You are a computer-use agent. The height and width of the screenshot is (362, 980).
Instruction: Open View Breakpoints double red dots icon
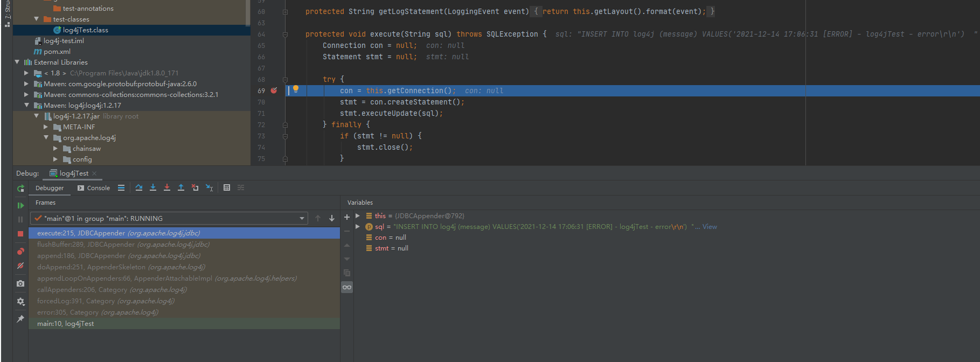(20, 251)
